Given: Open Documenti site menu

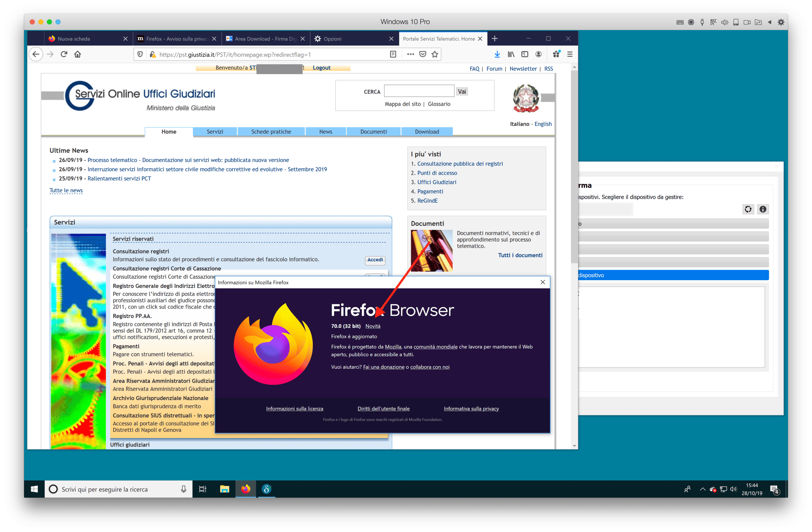Looking at the screenshot, I should pos(373,132).
